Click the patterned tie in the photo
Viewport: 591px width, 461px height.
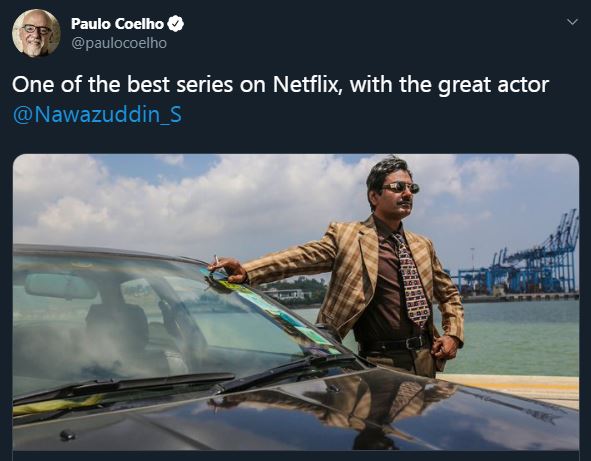tap(412, 280)
